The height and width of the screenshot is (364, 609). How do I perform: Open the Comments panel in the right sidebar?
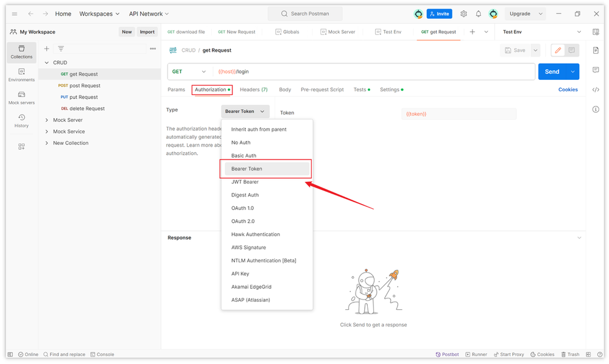pyautogui.click(x=596, y=70)
